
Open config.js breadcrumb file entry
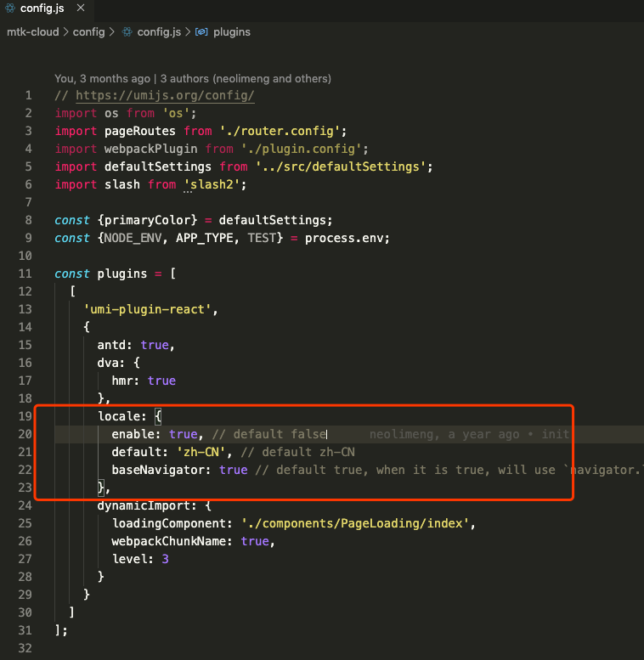pos(159,32)
